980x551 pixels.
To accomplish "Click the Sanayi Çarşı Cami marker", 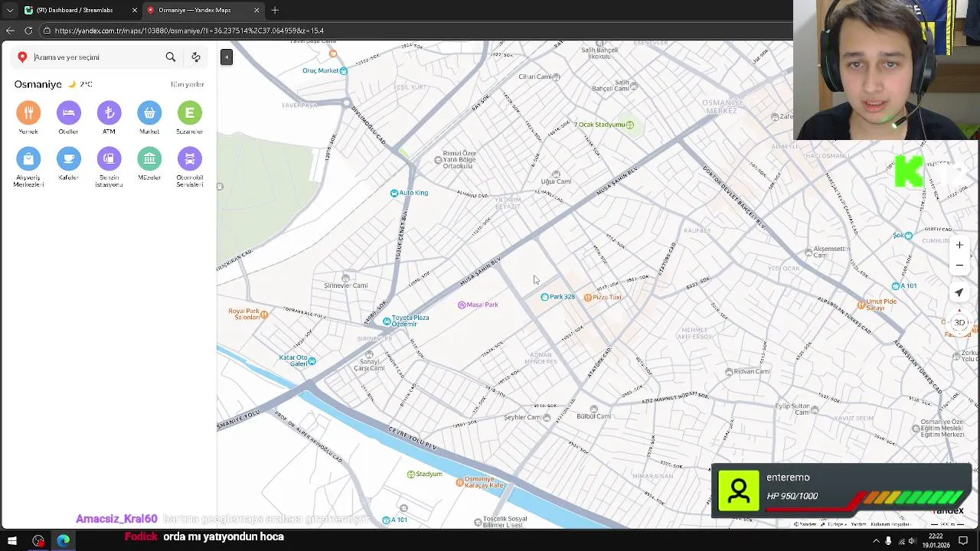I will (x=369, y=355).
